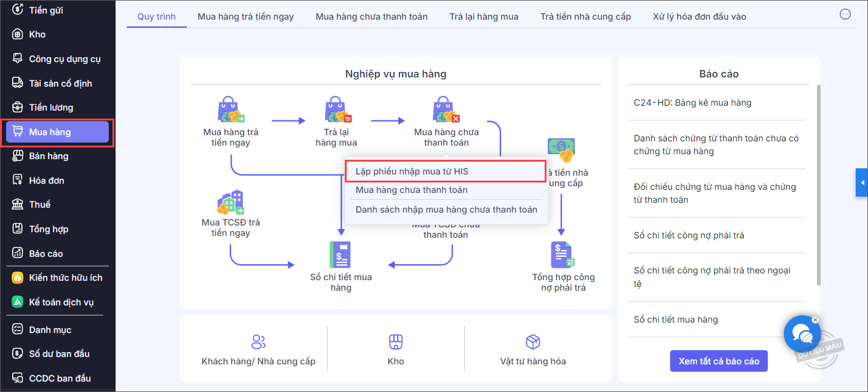Click the Bán hàng sidebar icon
The width and height of the screenshot is (868, 392).
(18, 156)
